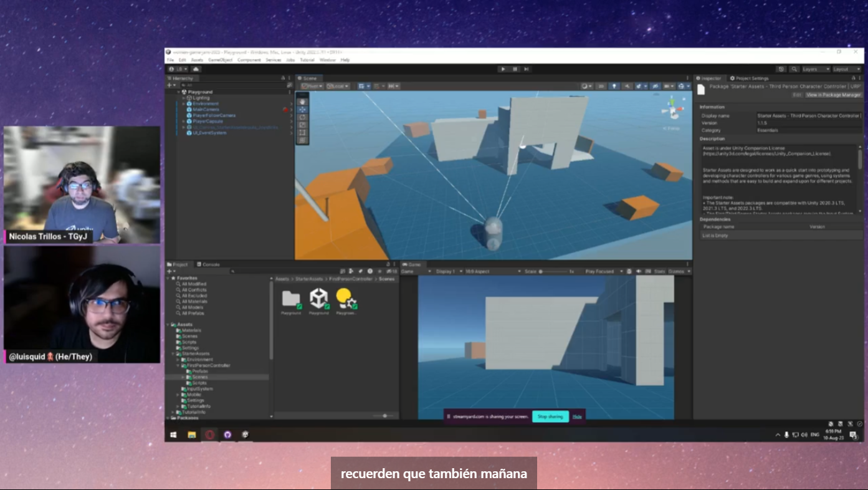Toggle 2D view mode in Scene
Image resolution: width=868 pixels, height=490 pixels.
pyautogui.click(x=601, y=86)
